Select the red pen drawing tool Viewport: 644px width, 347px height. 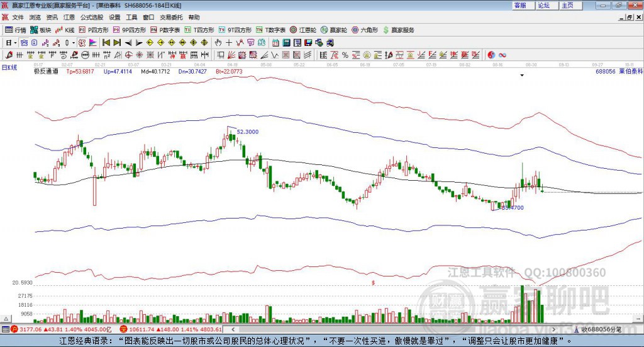pyautogui.click(x=9, y=55)
